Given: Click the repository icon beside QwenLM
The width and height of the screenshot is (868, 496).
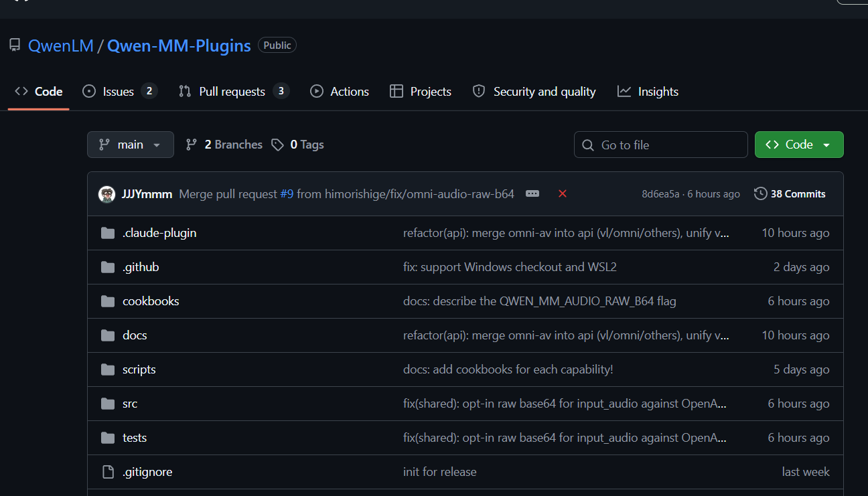Looking at the screenshot, I should click(x=15, y=46).
